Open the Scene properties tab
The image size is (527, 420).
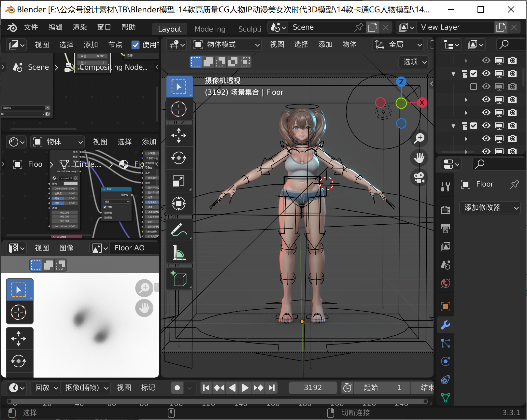[x=446, y=265]
